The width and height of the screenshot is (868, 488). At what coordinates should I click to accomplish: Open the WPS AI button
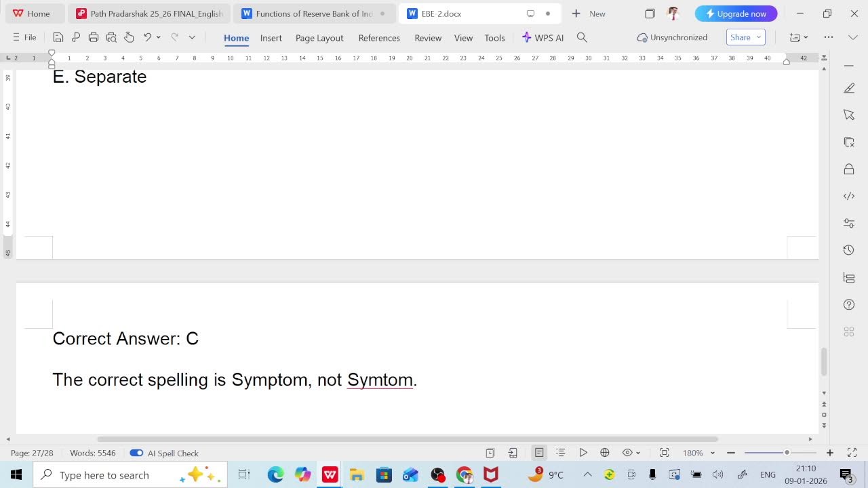tap(542, 38)
